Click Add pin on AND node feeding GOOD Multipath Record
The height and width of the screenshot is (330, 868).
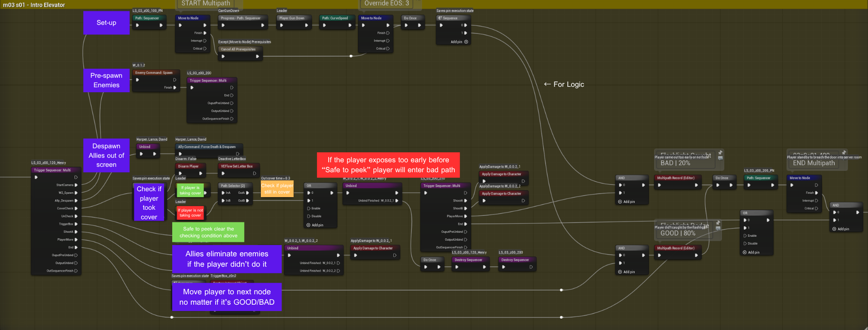tap(627, 272)
